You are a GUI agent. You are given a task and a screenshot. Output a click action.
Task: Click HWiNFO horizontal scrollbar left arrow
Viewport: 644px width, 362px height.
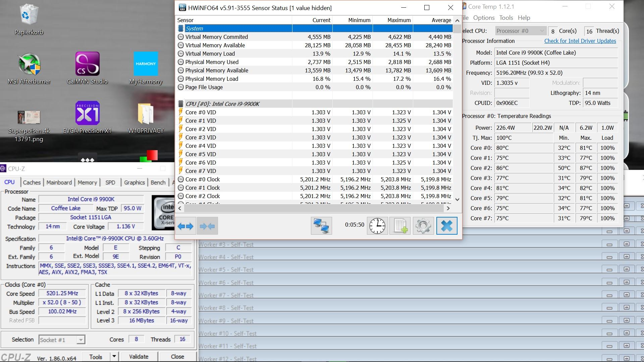[x=180, y=208]
